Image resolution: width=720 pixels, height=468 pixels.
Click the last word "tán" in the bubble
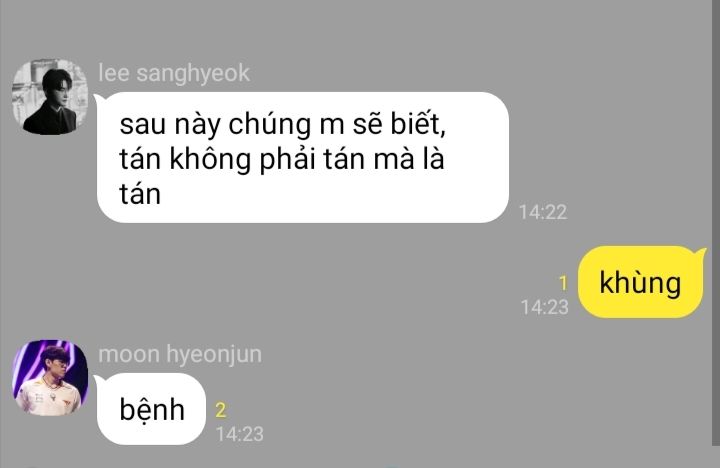(140, 194)
